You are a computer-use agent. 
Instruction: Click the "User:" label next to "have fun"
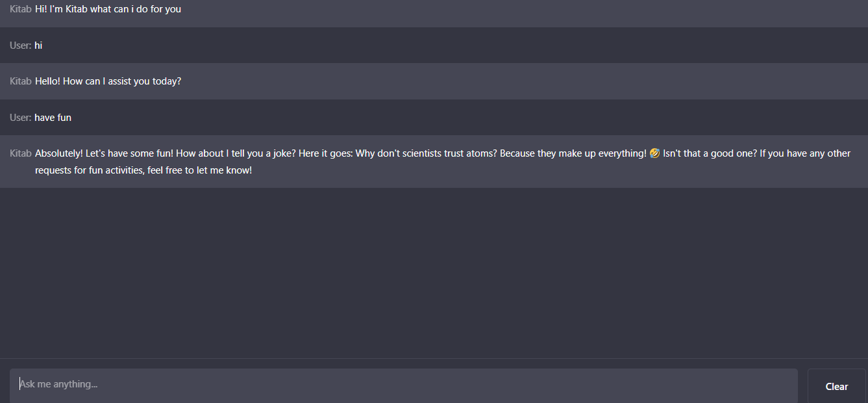tap(21, 118)
